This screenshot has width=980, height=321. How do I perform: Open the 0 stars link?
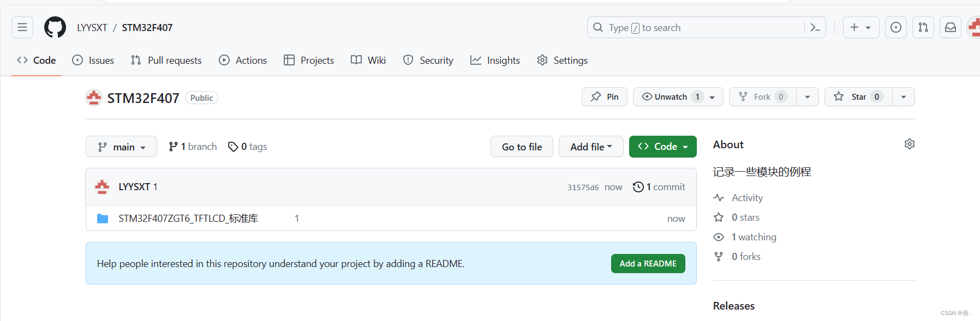coord(745,217)
